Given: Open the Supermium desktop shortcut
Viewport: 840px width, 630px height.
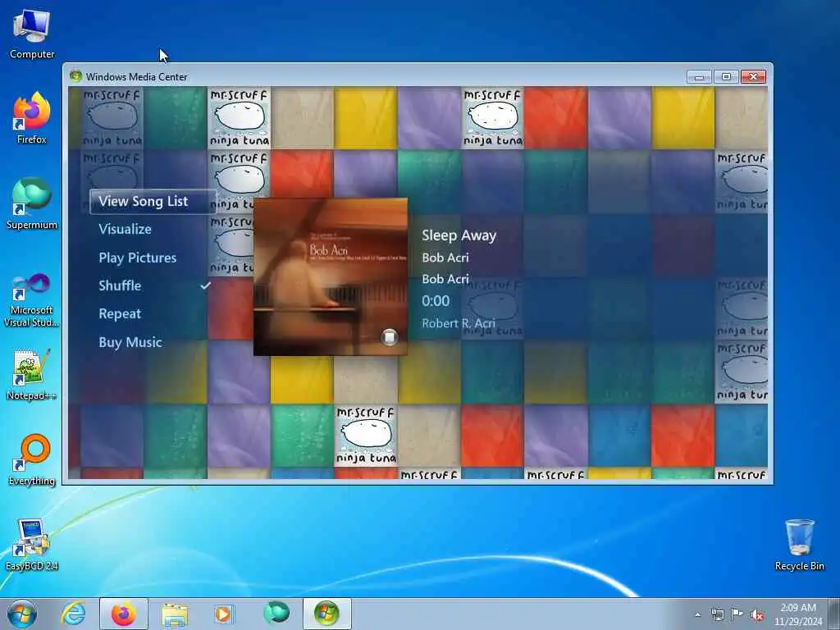Looking at the screenshot, I should (32, 203).
